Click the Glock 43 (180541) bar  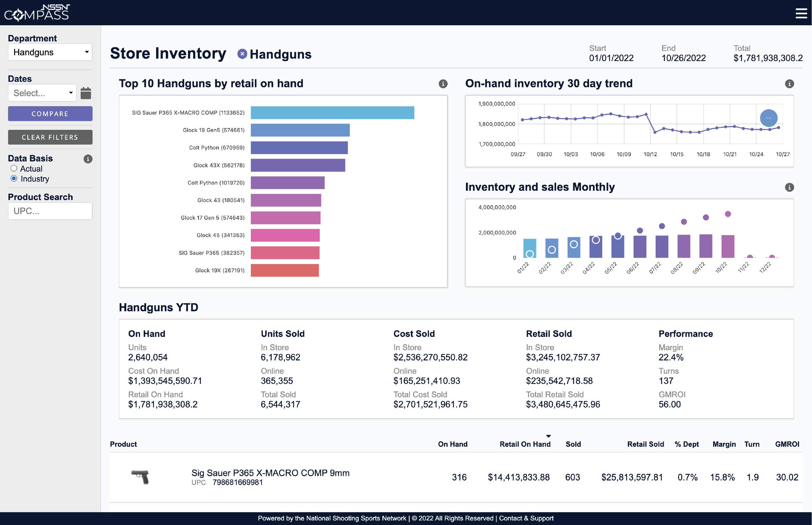(x=286, y=200)
